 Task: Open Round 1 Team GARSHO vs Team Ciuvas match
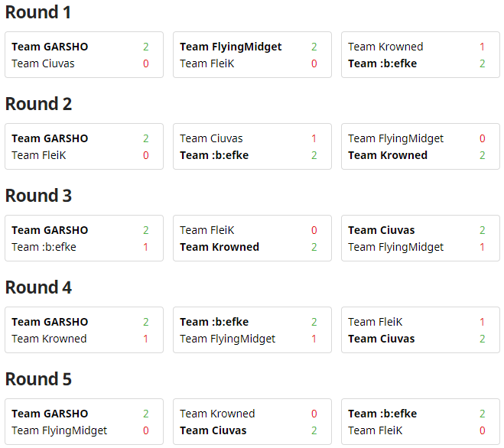pyautogui.click(x=84, y=54)
